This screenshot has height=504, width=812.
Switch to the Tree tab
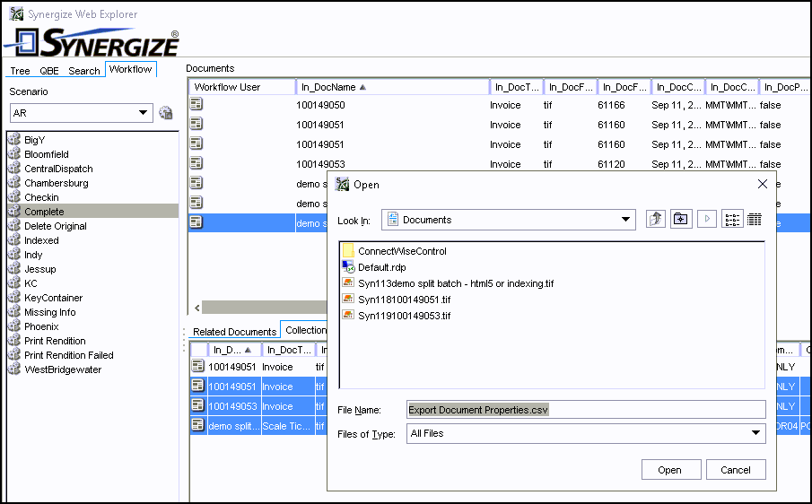point(20,71)
